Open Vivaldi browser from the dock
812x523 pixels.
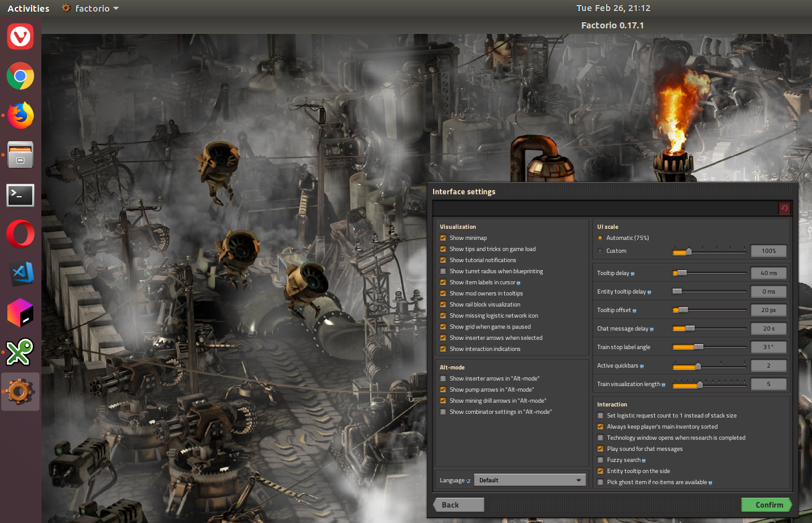tap(20, 37)
